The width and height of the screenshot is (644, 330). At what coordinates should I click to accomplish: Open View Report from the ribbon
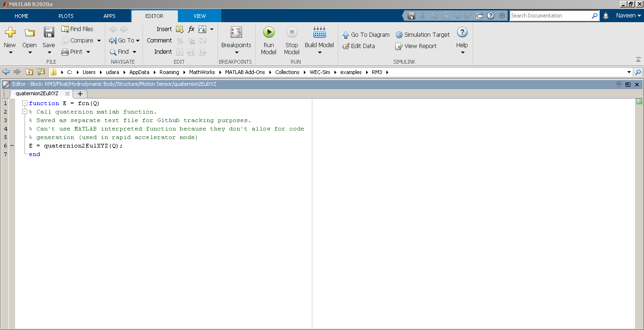[419, 46]
